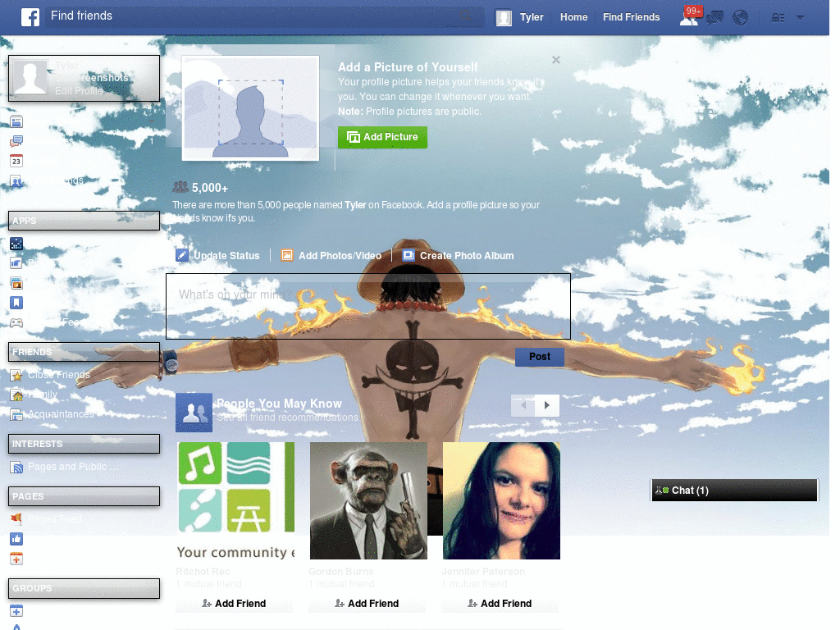
Task: Open the App Center grid icon under Apps
Action: 16,244
